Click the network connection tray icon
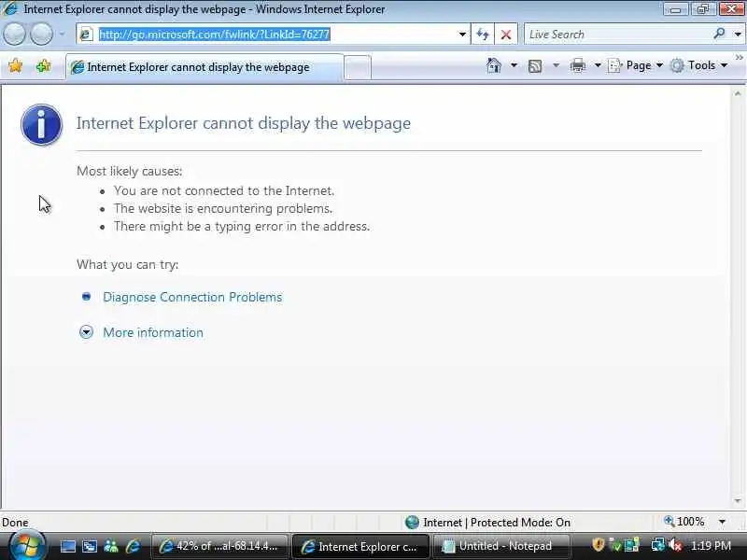 coord(658,545)
